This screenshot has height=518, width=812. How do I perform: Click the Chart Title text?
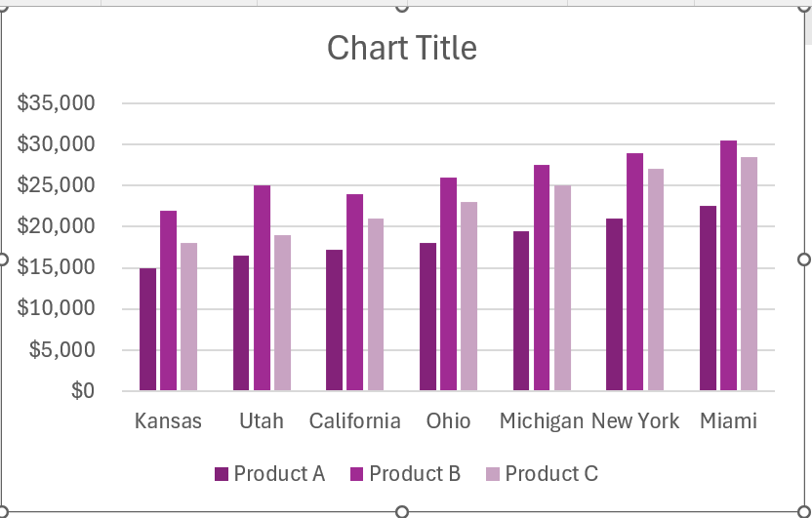pos(402,48)
